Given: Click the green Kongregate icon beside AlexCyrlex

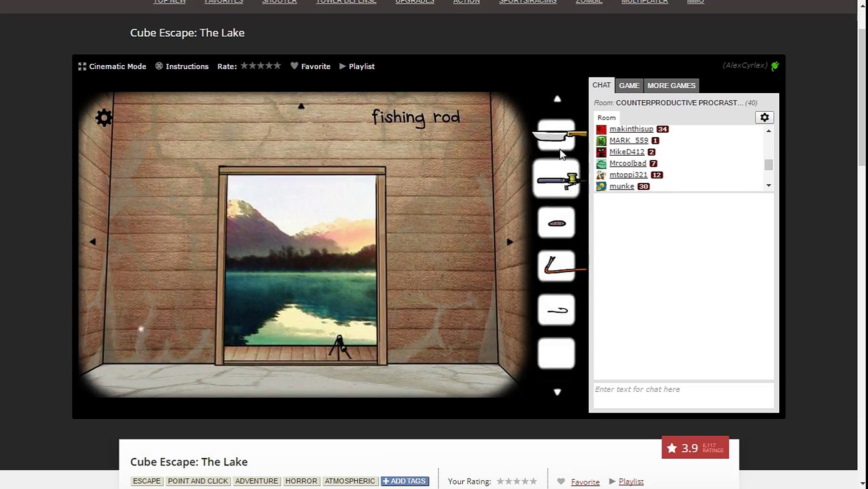Looking at the screenshot, I should 775,66.
